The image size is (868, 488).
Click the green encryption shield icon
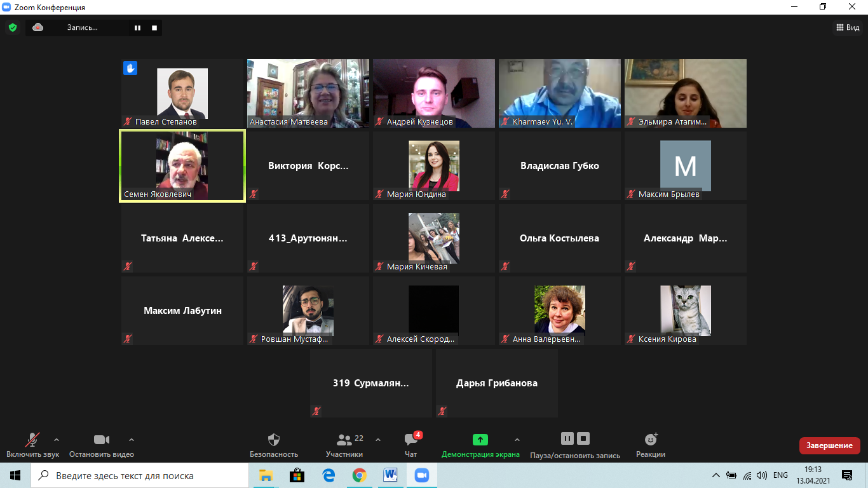(12, 27)
